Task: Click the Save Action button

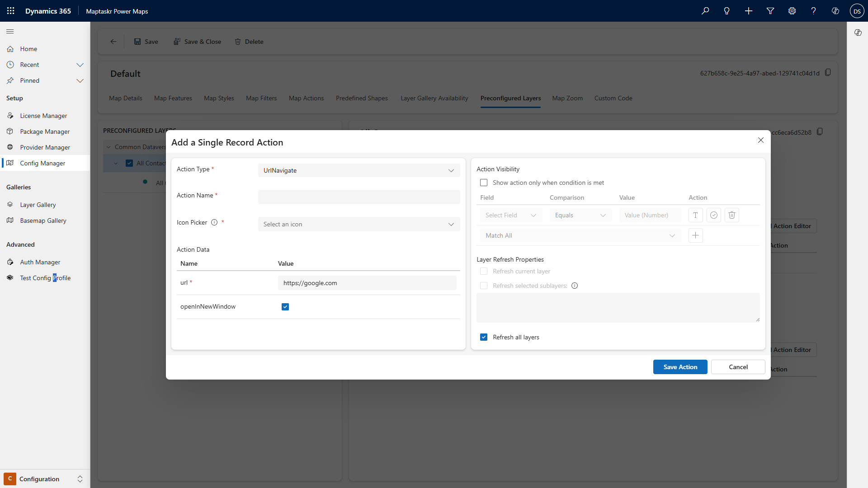Action: click(680, 367)
